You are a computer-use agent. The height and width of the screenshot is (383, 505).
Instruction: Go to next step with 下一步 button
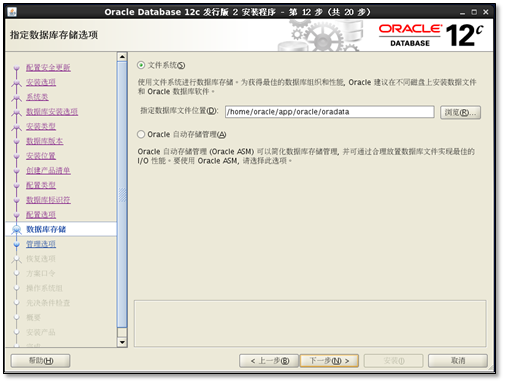(x=329, y=361)
